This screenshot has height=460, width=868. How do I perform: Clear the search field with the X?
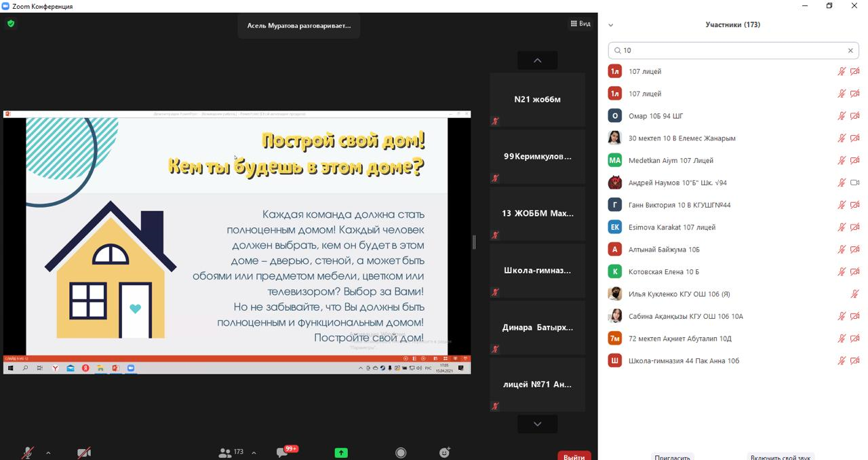coord(850,50)
